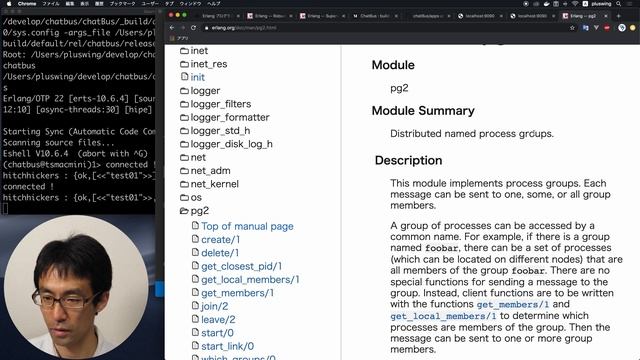Screen dimensions: 640x360
Task: Click the red extension icon in toolbar
Action: pos(607,28)
